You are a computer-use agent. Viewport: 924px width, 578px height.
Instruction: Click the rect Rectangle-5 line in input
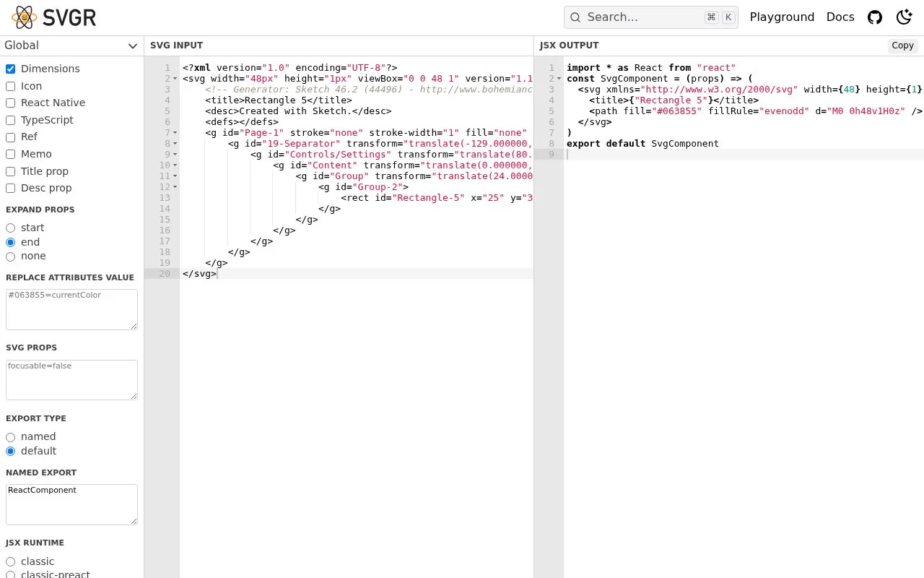click(x=437, y=198)
